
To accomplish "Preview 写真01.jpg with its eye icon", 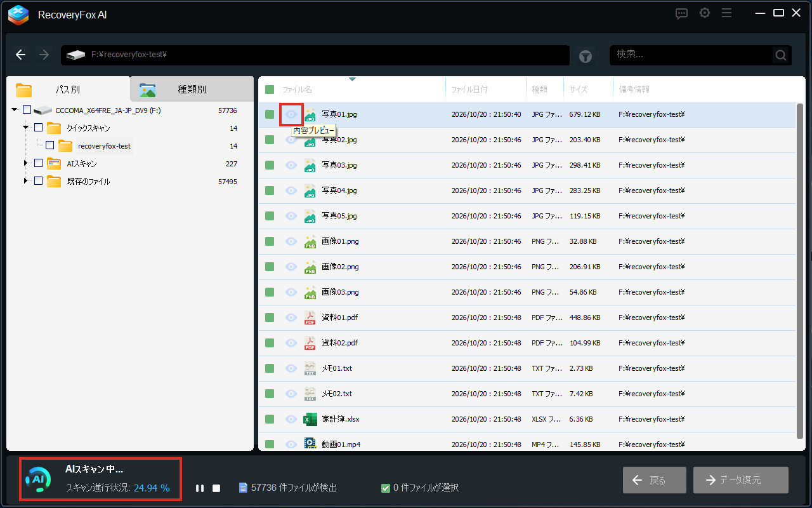I will tap(291, 114).
